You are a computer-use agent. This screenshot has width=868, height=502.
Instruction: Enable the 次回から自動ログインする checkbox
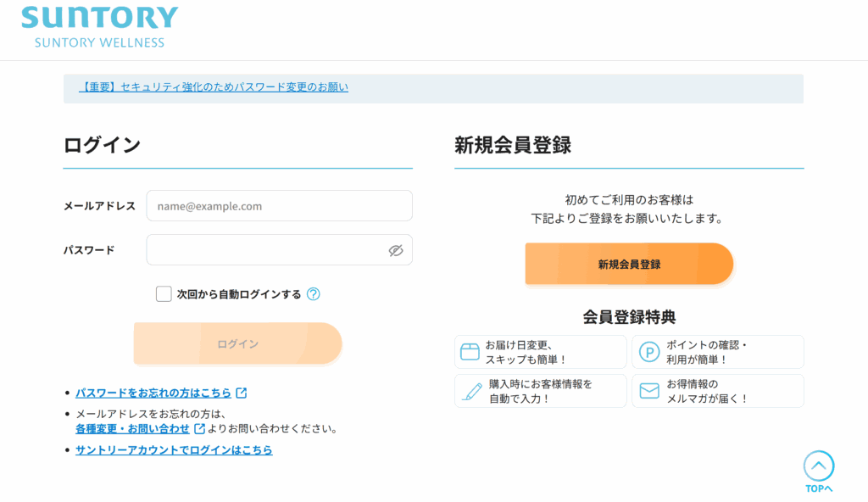pyautogui.click(x=164, y=293)
